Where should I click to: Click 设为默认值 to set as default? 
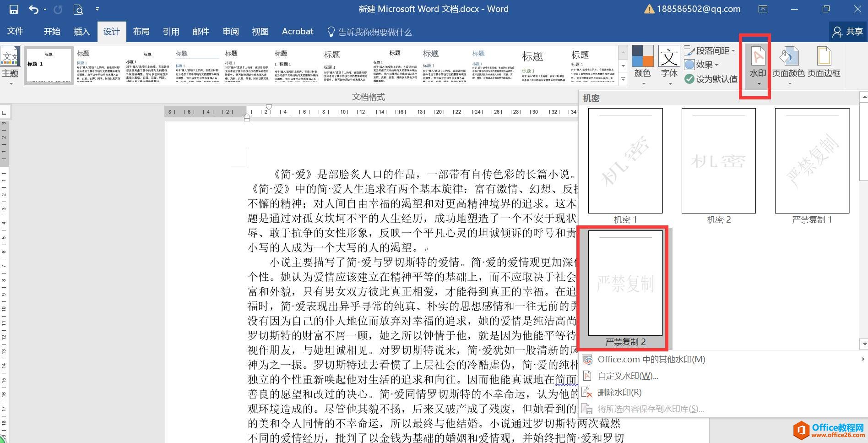point(711,79)
